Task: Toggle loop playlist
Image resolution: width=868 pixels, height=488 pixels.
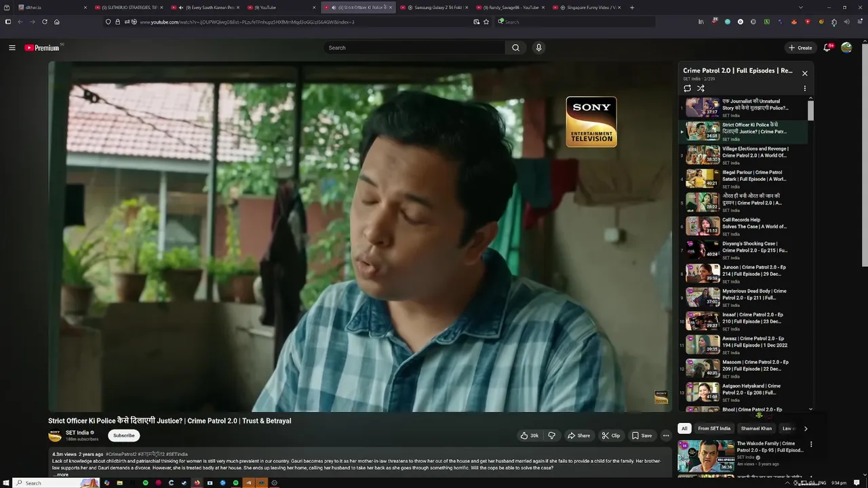Action: pyautogui.click(x=687, y=88)
